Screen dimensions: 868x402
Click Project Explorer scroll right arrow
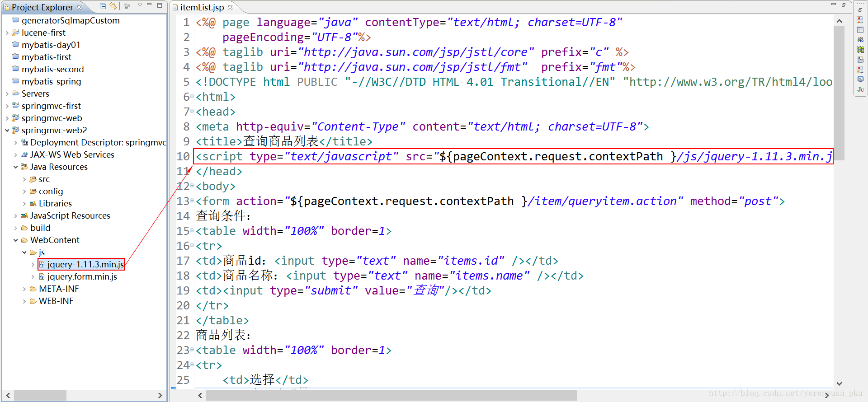point(160,395)
